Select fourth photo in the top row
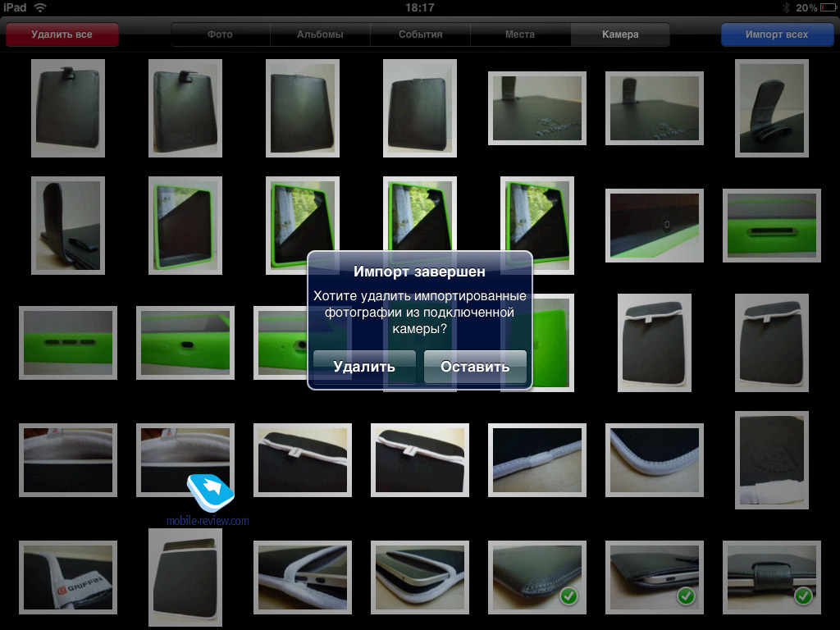Viewport: 840px width, 630px height. tap(420, 108)
